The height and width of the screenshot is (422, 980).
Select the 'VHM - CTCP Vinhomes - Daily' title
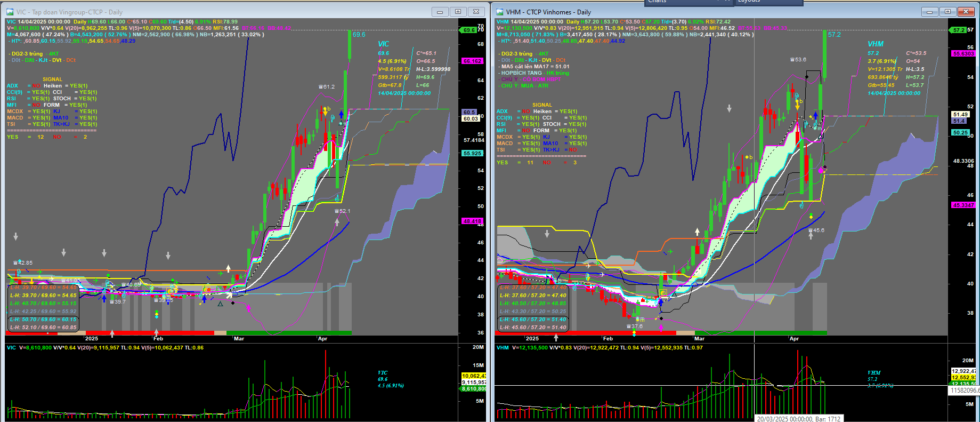click(x=548, y=12)
